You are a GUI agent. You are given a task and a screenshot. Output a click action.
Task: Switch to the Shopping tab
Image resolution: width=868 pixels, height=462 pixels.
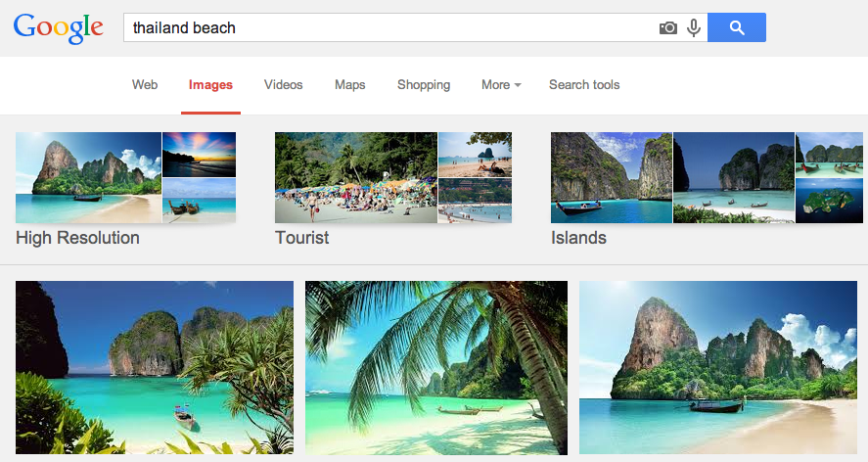click(424, 85)
